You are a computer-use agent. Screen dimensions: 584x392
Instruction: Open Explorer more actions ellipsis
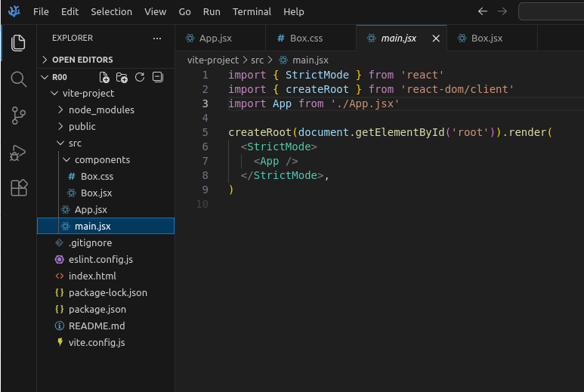(x=157, y=38)
